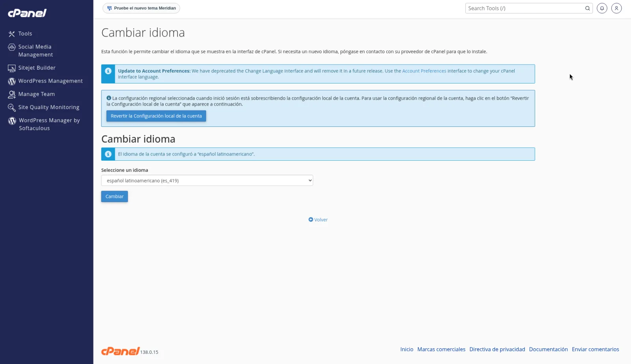Click Enviar comentarios link

595,349
